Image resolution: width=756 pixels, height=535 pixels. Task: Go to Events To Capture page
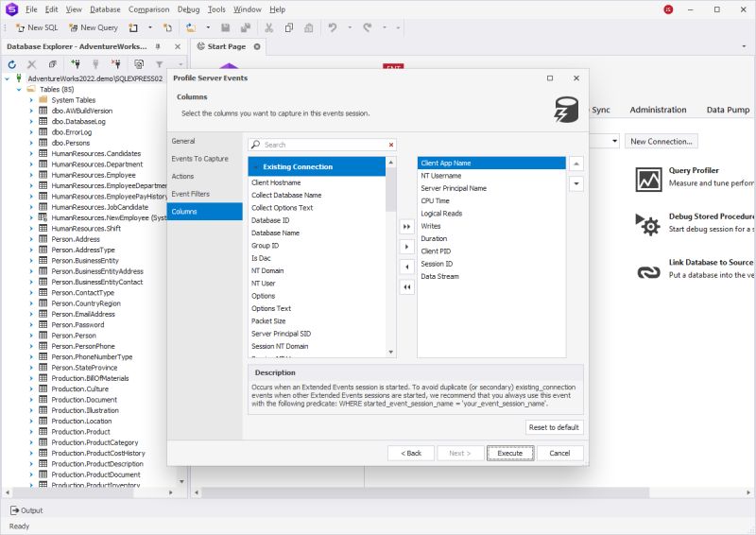[204, 159]
